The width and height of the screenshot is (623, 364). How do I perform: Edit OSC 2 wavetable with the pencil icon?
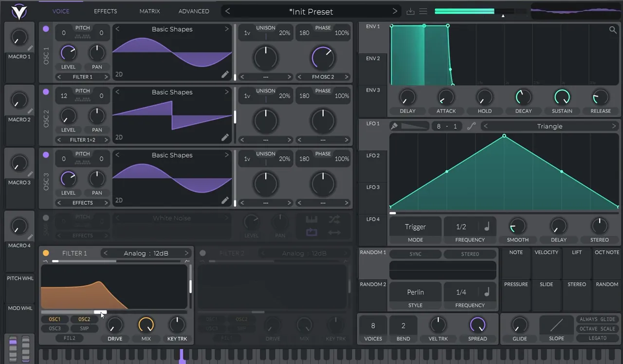[225, 137]
